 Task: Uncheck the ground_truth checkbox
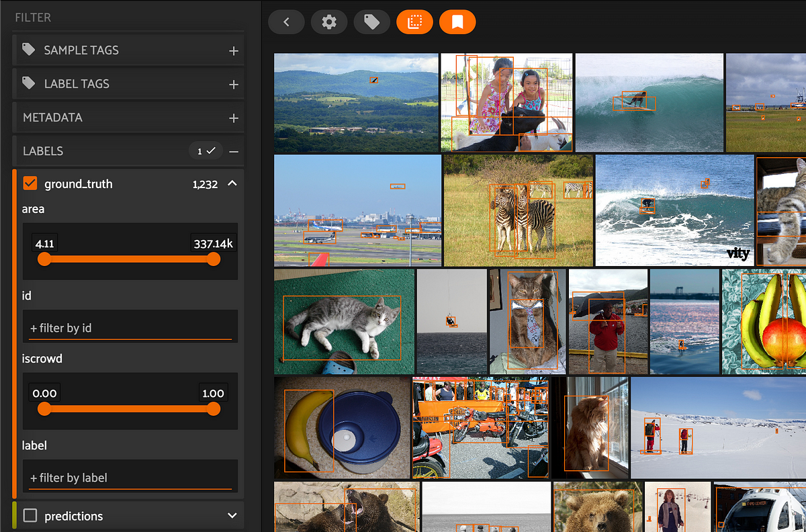pyautogui.click(x=30, y=183)
